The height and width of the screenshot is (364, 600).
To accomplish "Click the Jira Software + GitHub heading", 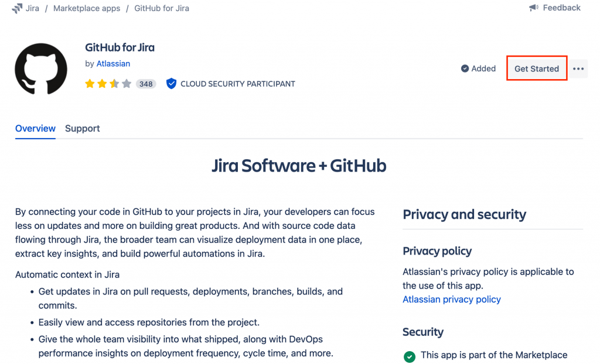I will [299, 166].
